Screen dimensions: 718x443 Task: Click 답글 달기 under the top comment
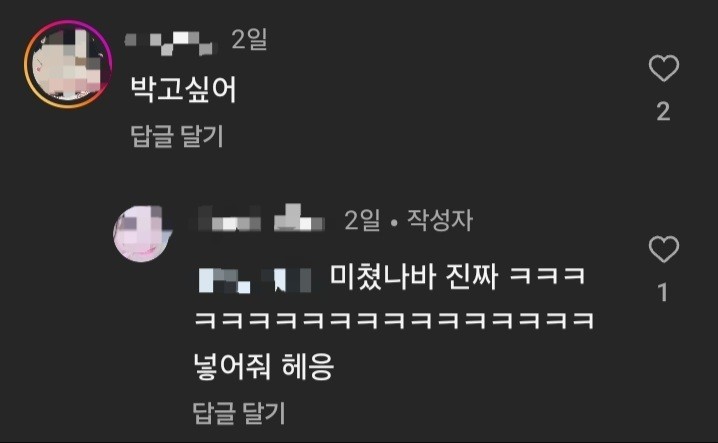click(x=177, y=136)
